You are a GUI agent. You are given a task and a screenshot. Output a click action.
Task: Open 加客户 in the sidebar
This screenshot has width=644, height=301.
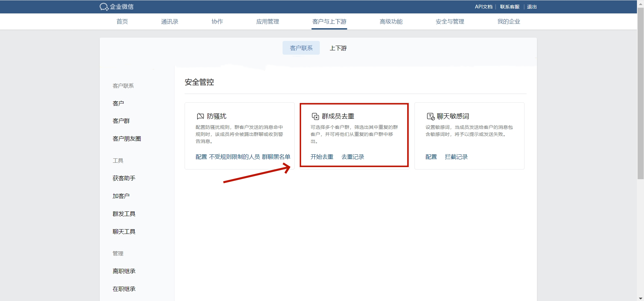(x=121, y=196)
